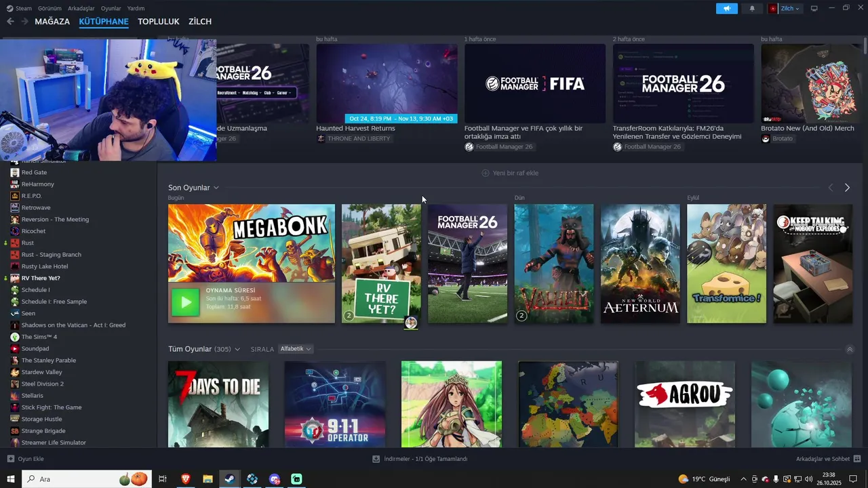Click the friend avatar on RV There Yet card

point(411,323)
